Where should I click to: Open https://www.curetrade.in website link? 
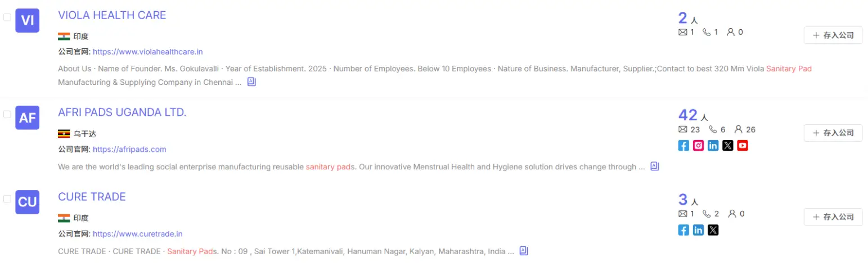click(137, 234)
